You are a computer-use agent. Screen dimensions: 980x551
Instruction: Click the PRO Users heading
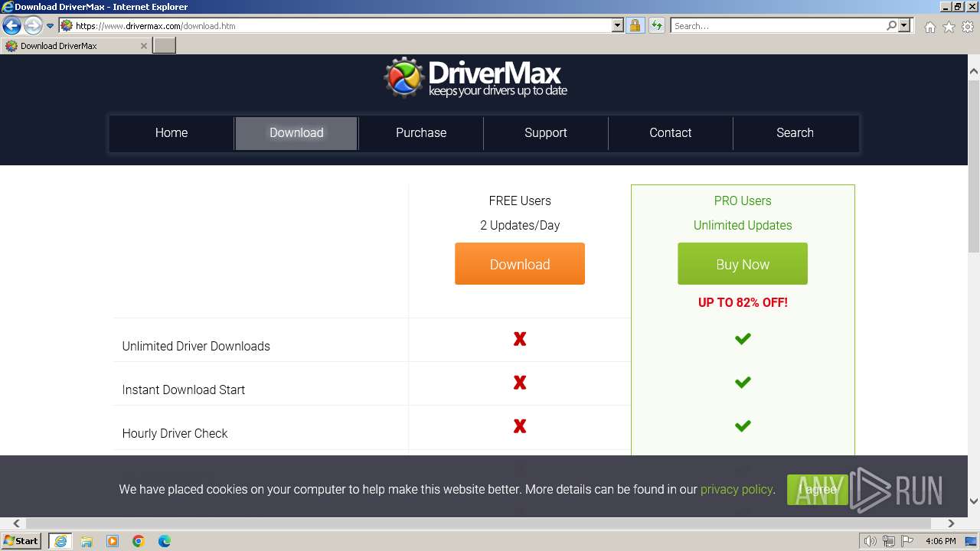point(743,201)
